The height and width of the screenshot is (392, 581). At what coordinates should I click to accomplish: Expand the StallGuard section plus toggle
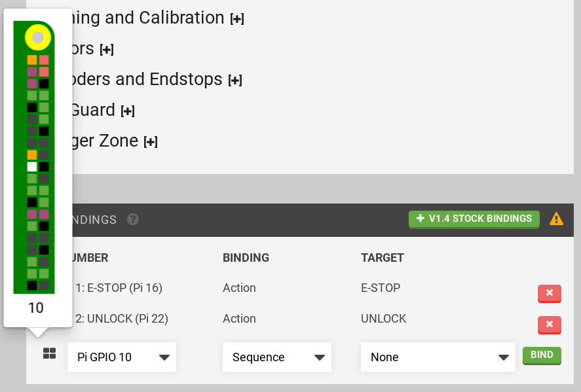pyautogui.click(x=127, y=111)
